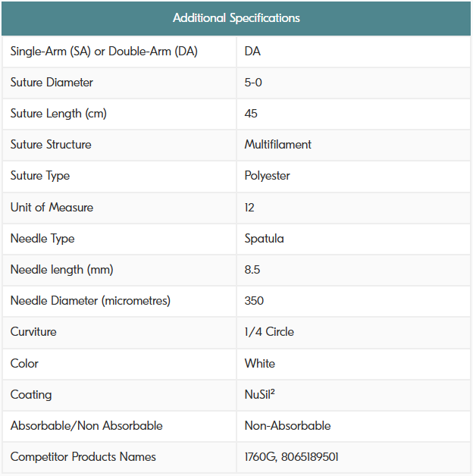Click the Suture Type row label
This screenshot has height=476, width=473.
tap(40, 176)
